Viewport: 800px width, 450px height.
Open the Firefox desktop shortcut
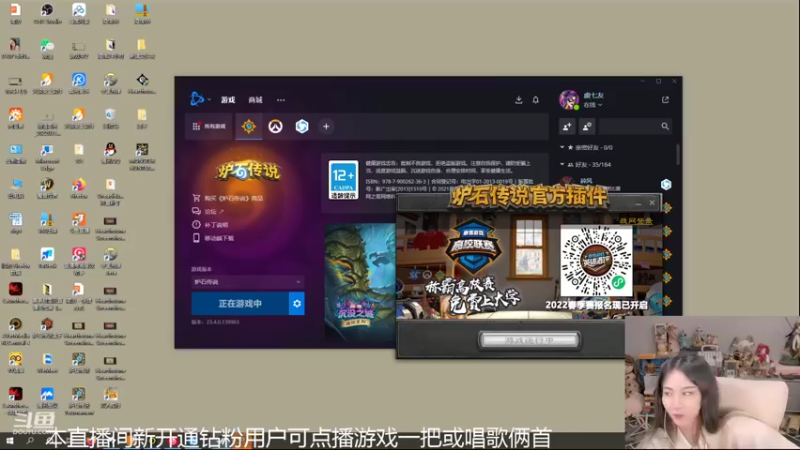coord(79,188)
